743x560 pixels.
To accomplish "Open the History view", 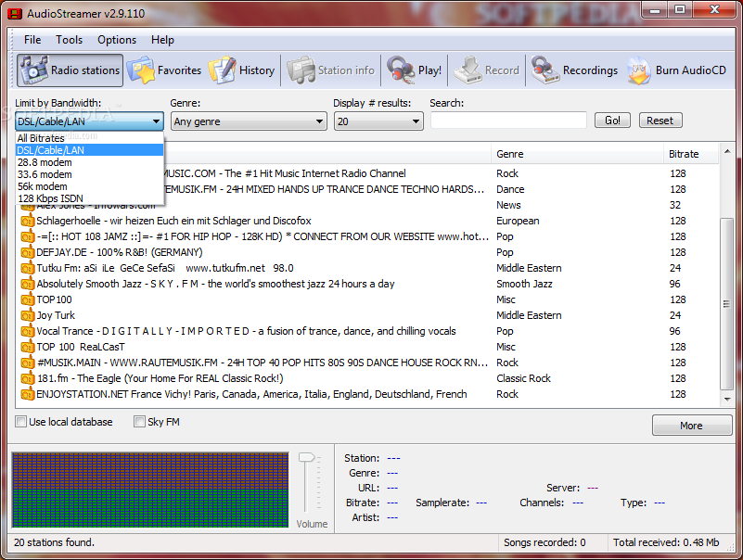I will [242, 70].
